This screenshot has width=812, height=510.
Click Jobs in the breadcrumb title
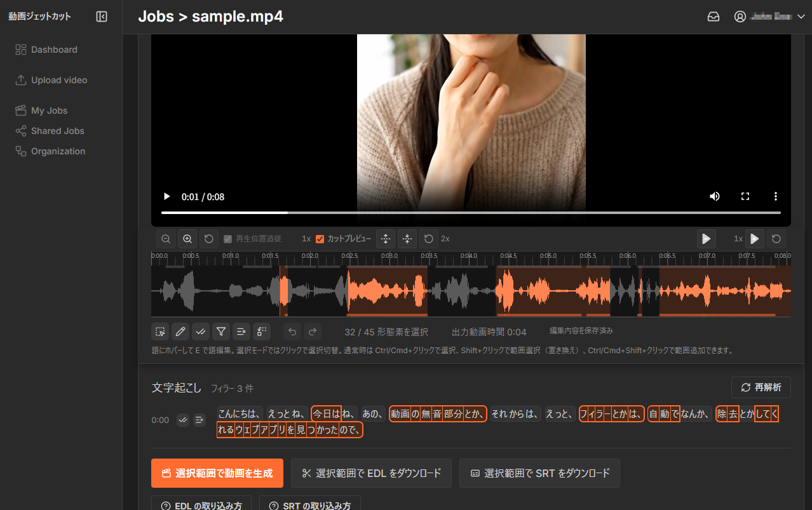pos(156,17)
